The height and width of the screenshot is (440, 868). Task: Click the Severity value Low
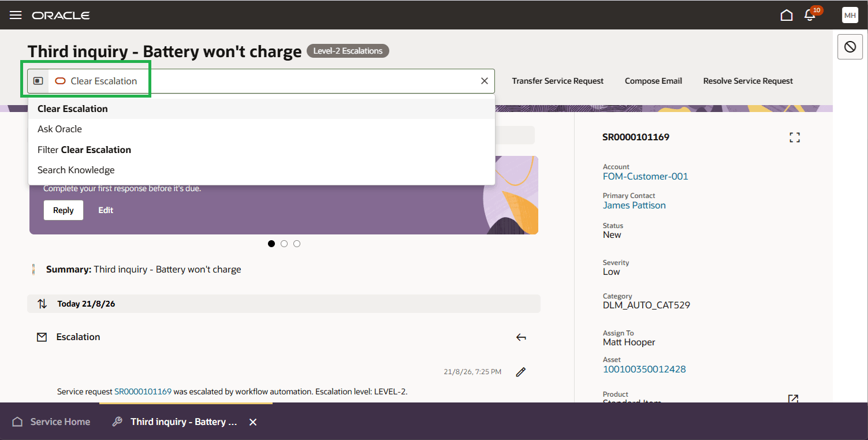pyautogui.click(x=612, y=272)
